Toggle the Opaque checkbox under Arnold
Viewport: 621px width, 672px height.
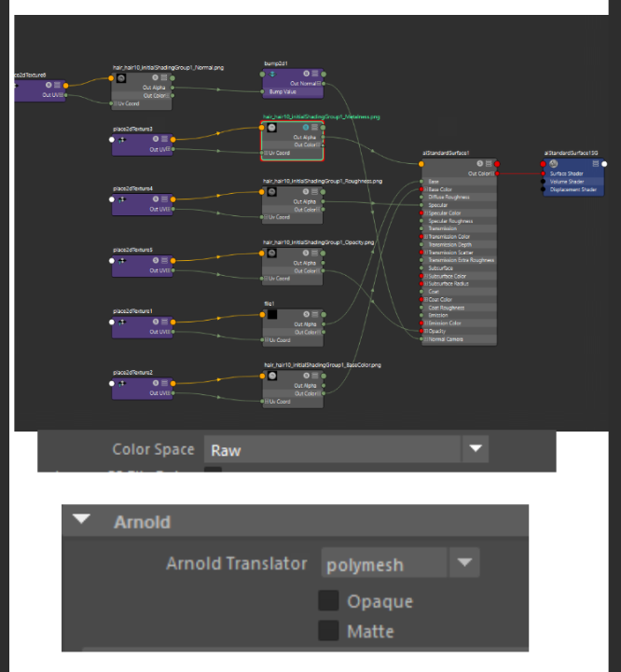328,600
